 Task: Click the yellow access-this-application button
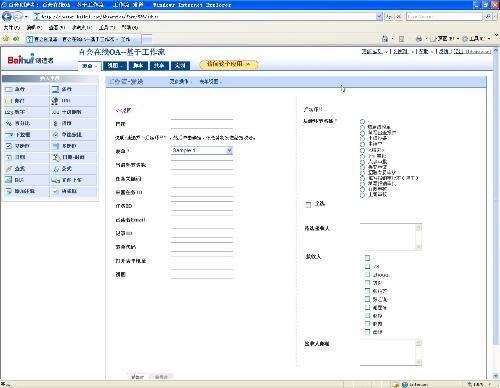229,64
